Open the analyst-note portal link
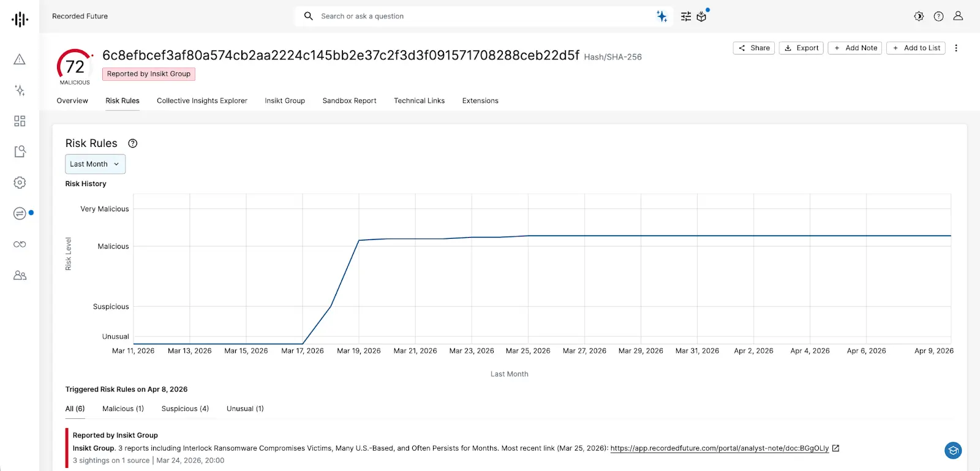Screen dimensions: 980x471 (x=720, y=448)
